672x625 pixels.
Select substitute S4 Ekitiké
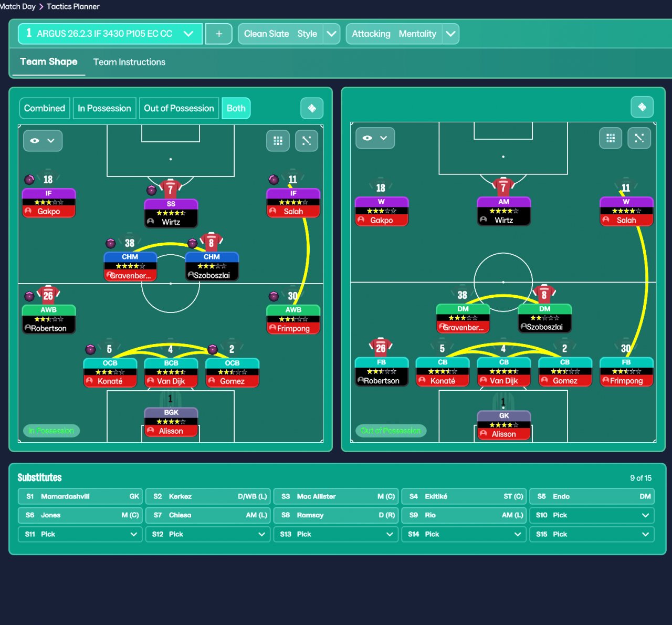(x=464, y=496)
